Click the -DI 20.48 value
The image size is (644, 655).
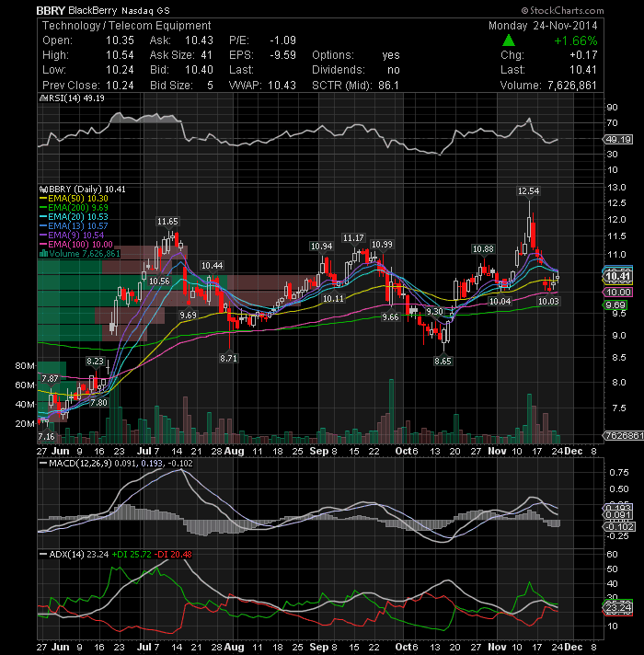pos(173,555)
